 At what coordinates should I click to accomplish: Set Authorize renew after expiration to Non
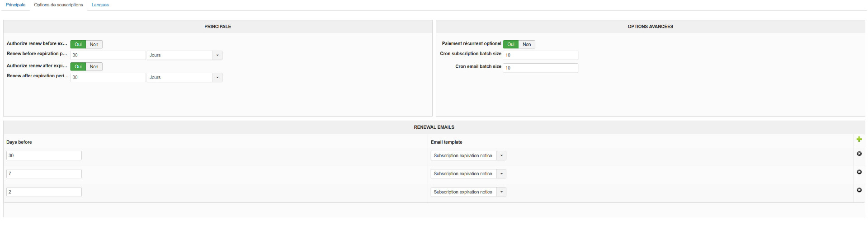tap(94, 66)
